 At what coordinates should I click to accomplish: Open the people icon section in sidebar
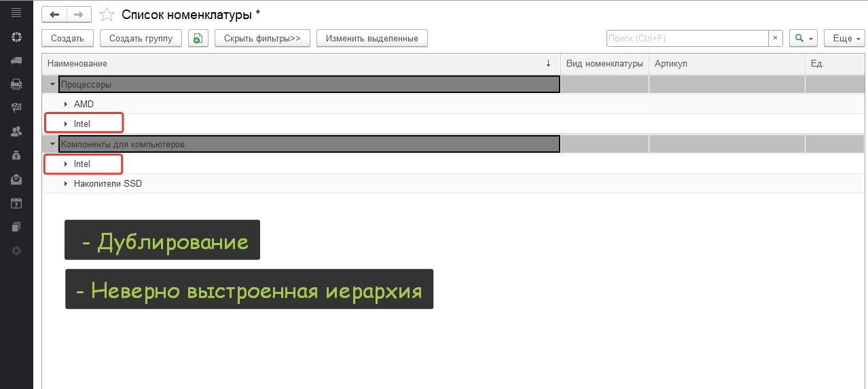pos(16,132)
